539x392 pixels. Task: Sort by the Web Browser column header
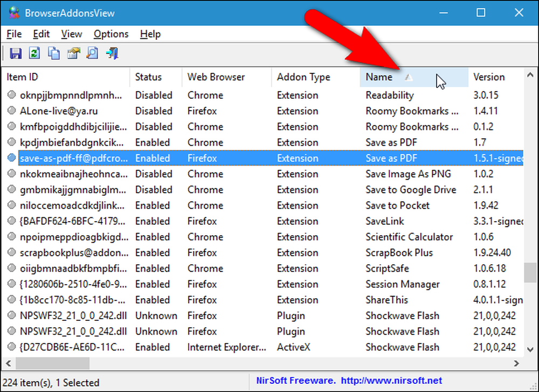coord(226,77)
